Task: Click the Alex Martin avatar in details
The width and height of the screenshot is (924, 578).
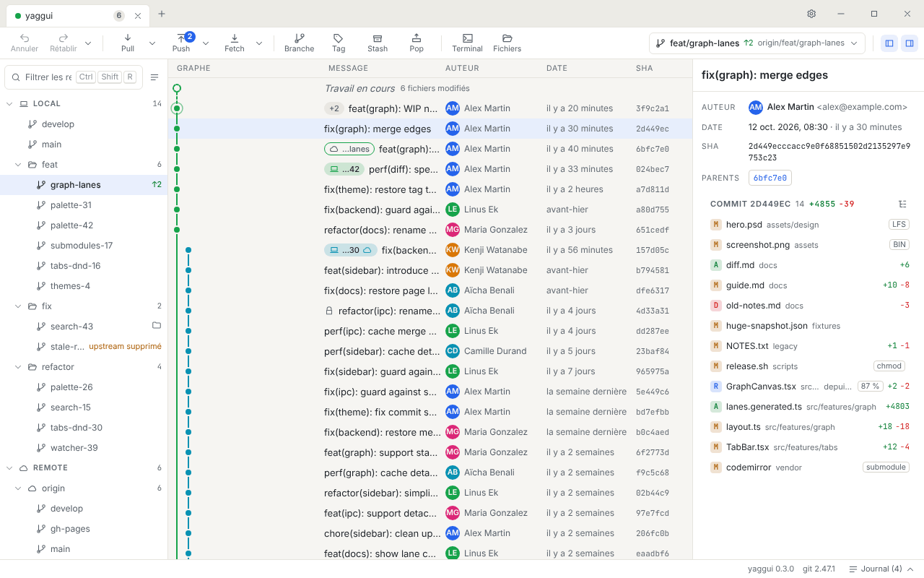Action: click(756, 107)
